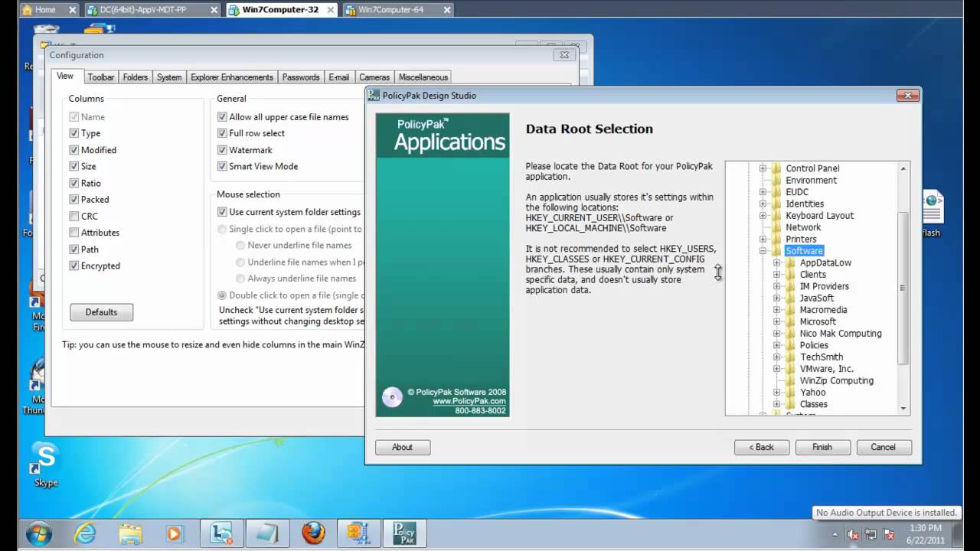980x551 pixels.
Task: Click the tree scrollbar down arrow
Action: point(903,409)
